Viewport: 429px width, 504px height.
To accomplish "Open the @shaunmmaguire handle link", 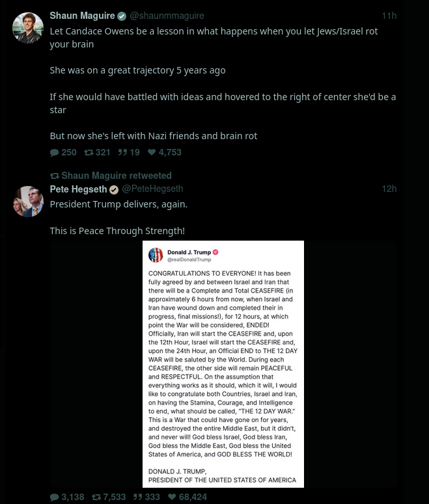I will click(167, 16).
